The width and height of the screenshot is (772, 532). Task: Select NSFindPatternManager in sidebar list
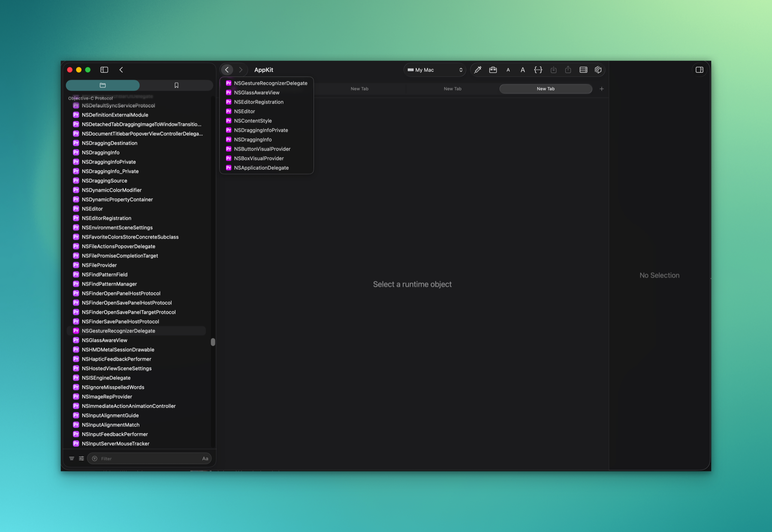click(136, 284)
